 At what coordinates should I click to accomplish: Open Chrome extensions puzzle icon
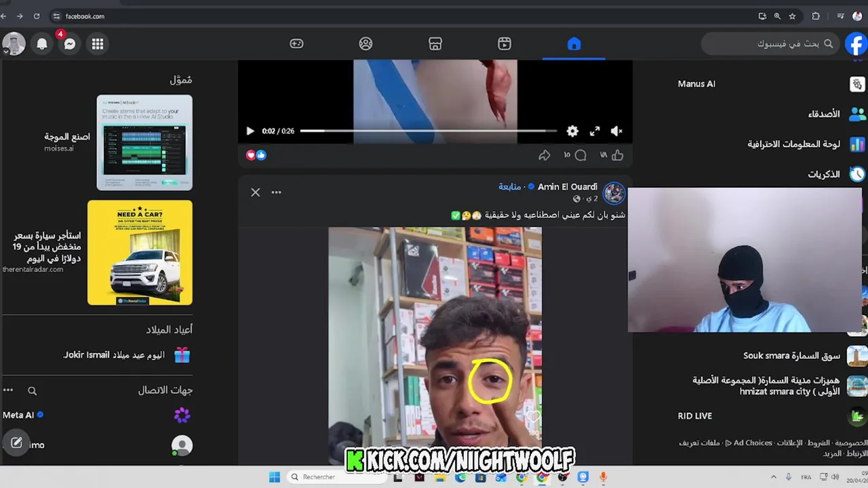816,16
